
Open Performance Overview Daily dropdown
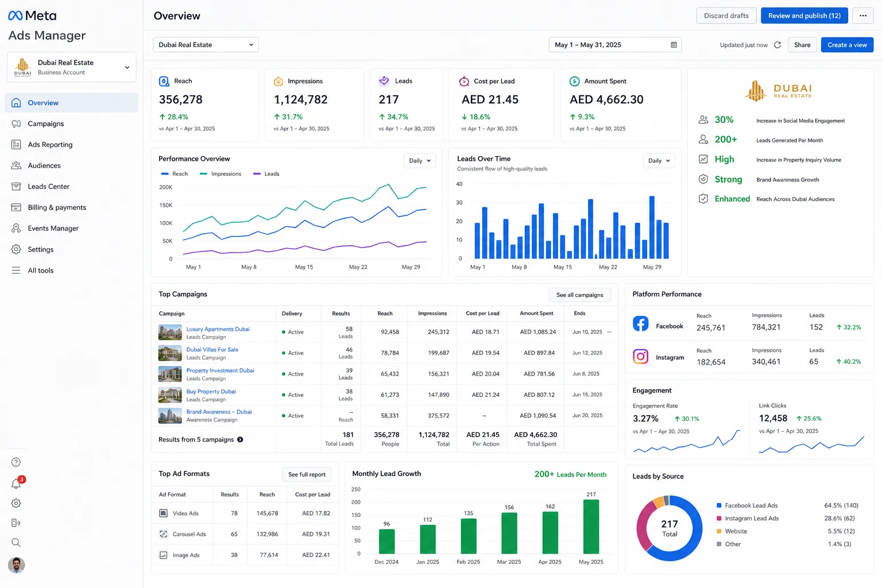point(420,161)
